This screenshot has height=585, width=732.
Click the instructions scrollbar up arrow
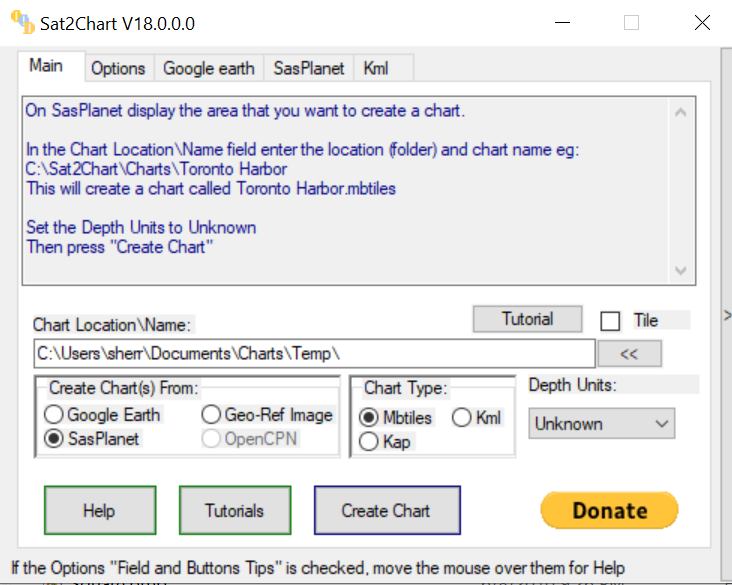pyautogui.click(x=681, y=112)
